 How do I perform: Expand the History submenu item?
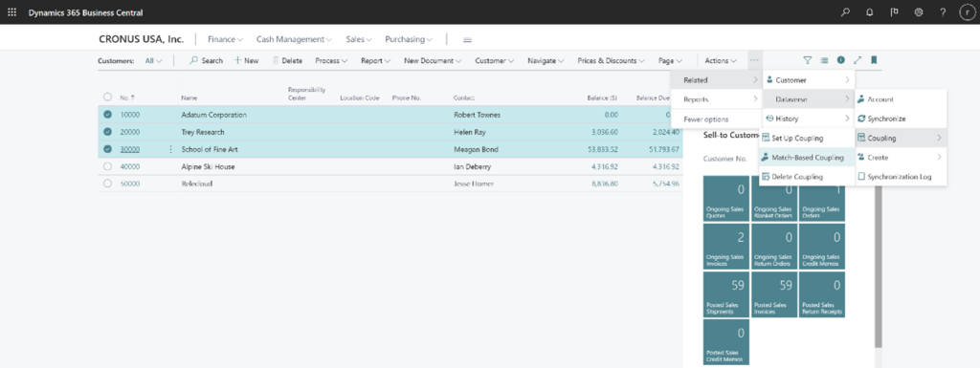[808, 118]
